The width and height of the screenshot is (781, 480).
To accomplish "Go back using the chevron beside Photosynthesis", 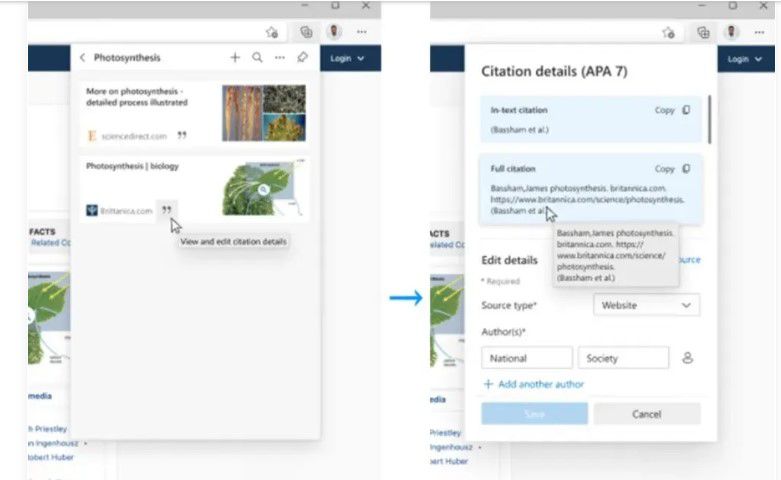I will click(82, 58).
